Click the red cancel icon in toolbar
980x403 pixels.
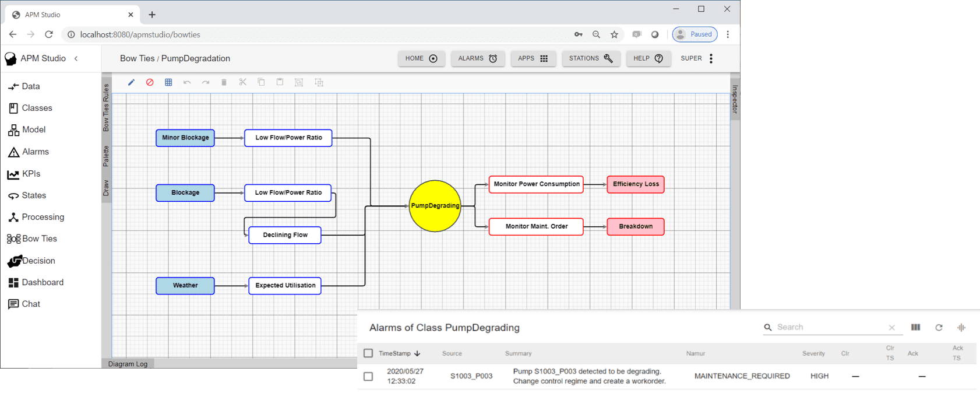click(150, 82)
